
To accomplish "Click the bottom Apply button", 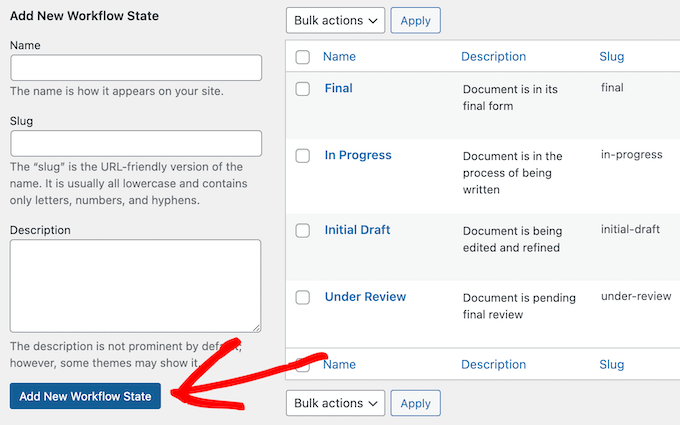I will (x=415, y=403).
